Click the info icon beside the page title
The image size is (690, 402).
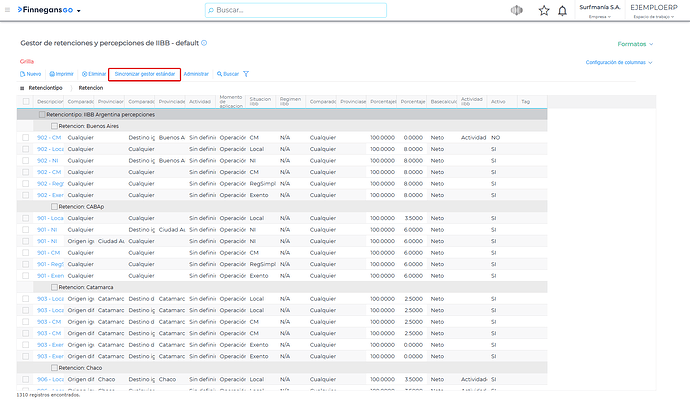pyautogui.click(x=204, y=43)
